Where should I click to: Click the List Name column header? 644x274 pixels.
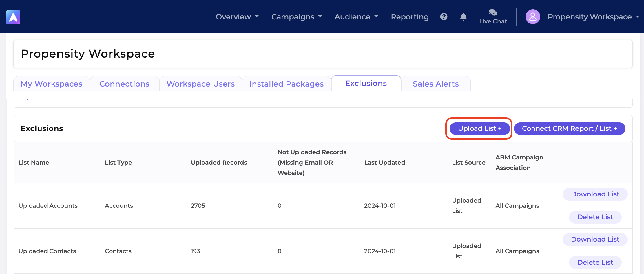point(34,163)
